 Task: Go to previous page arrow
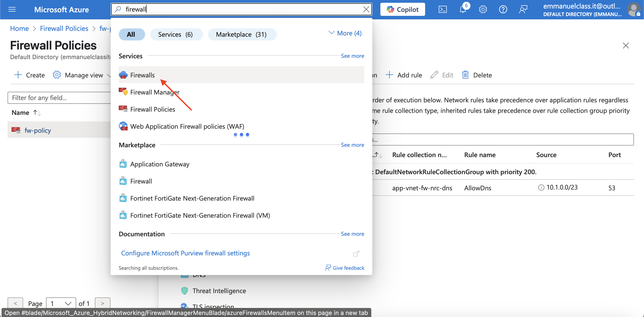[x=15, y=303]
